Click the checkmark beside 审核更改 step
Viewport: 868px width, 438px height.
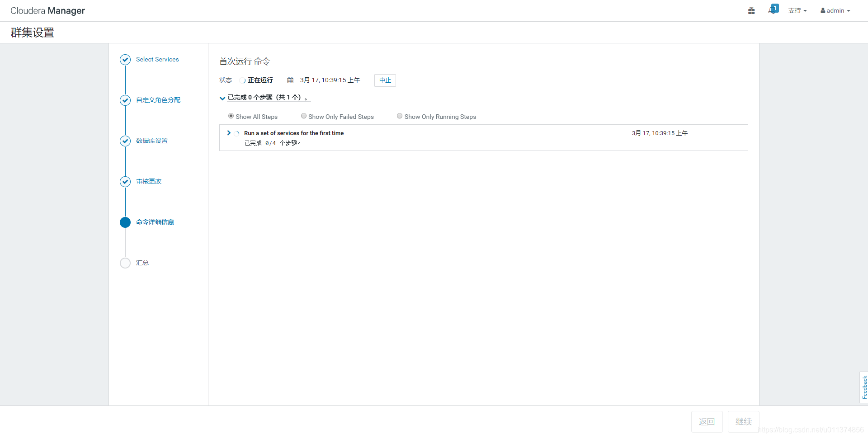click(125, 182)
